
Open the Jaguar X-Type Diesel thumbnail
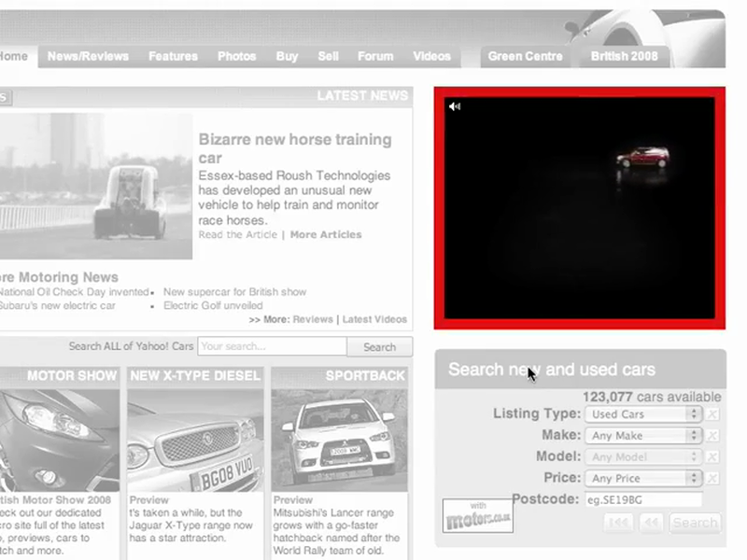[x=195, y=441]
